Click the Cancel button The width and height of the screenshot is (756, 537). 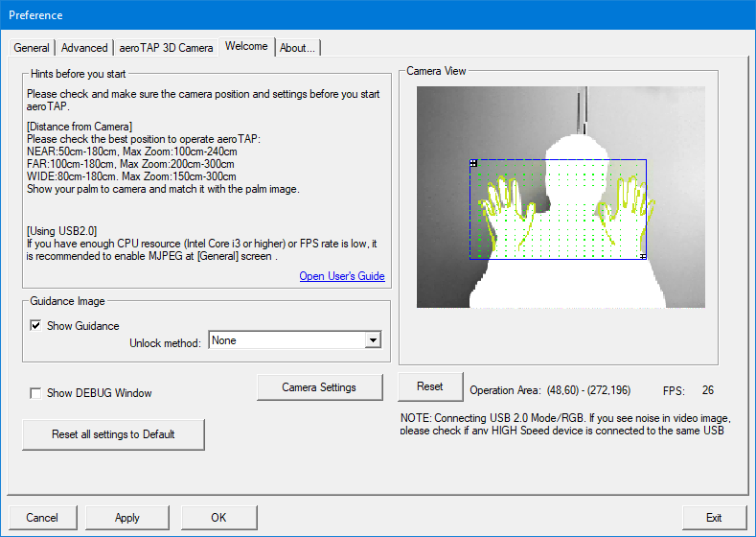(x=42, y=518)
